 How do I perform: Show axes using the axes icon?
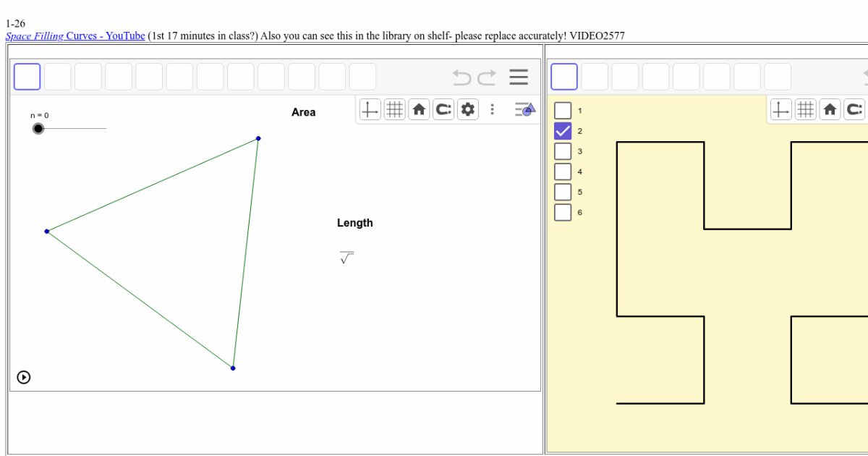[370, 109]
